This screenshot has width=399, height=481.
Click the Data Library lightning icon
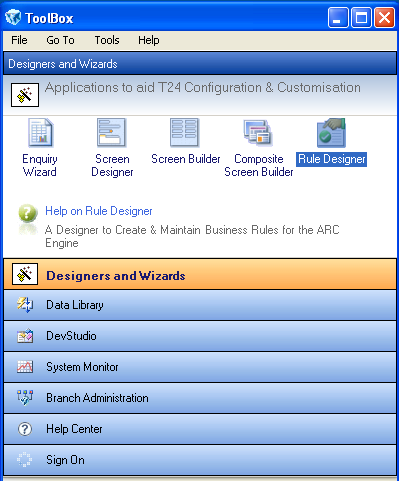click(x=25, y=305)
